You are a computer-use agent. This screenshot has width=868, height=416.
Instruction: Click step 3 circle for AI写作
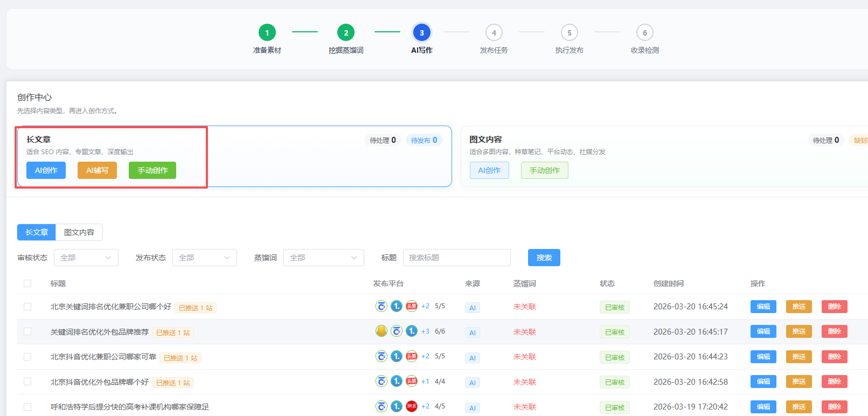(422, 32)
